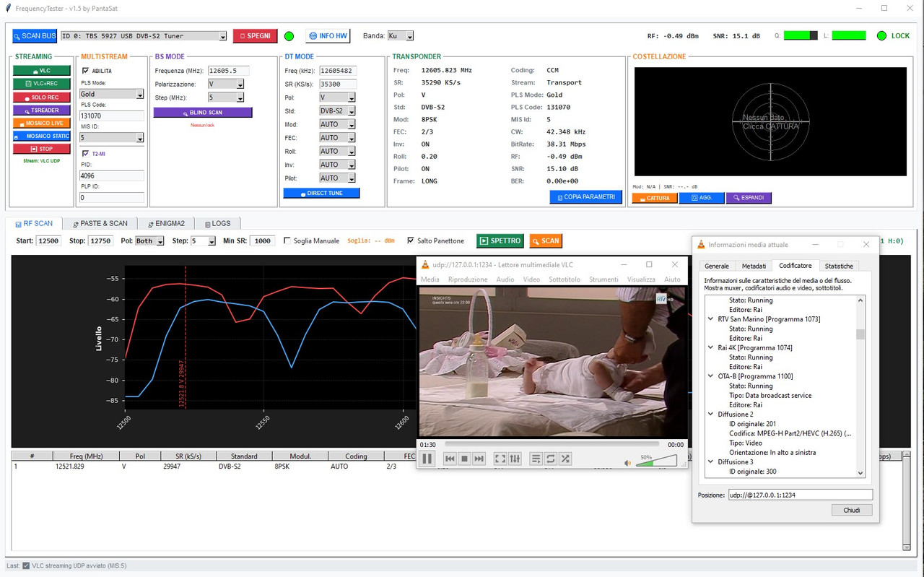Screen dimensions: 924x577
Task: Start streaming with the green VLC button
Action: [42, 71]
